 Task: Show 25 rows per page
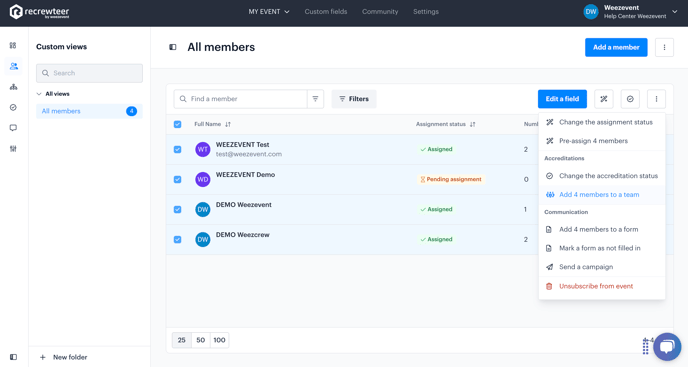(182, 340)
